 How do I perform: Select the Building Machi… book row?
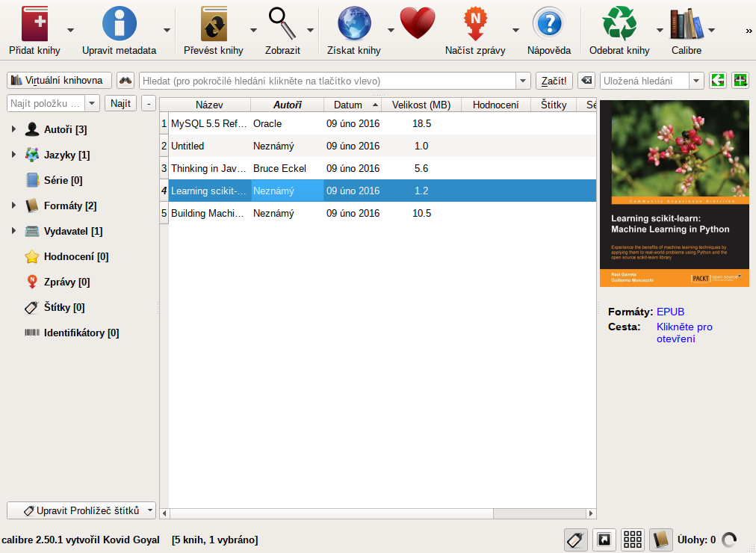tap(382, 213)
